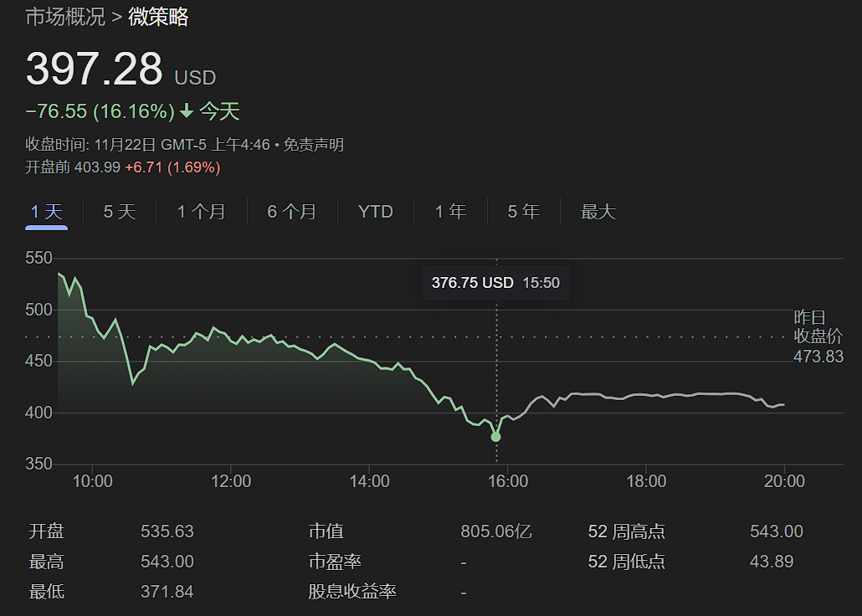Choose the YTD range tab
This screenshot has width=862, height=616.
(376, 211)
